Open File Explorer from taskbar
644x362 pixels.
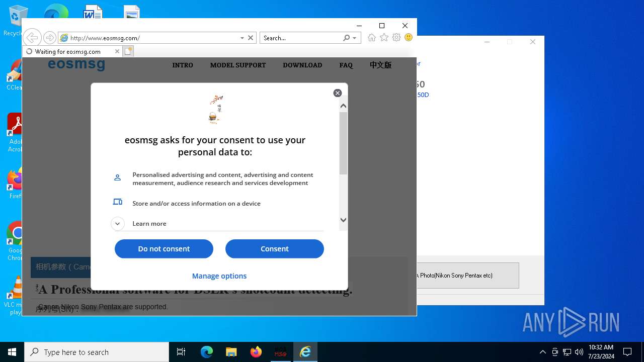click(x=231, y=352)
